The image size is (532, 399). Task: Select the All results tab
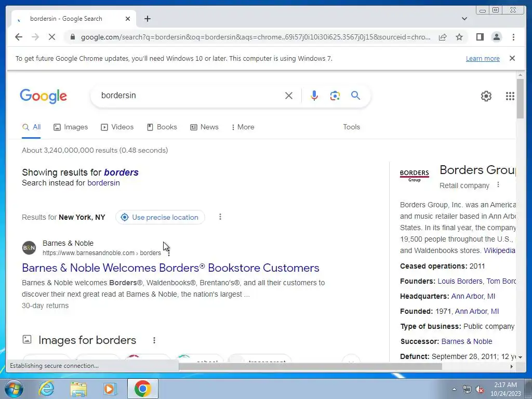point(31,127)
